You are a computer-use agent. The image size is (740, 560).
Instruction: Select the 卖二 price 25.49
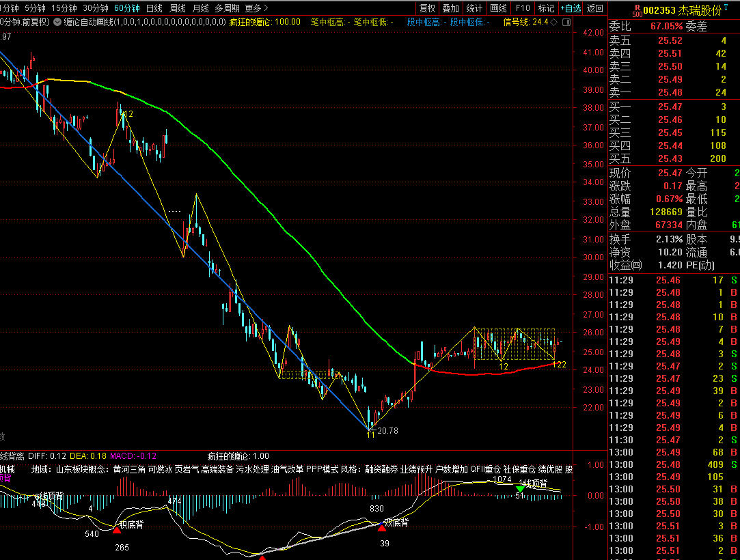[x=670, y=79]
